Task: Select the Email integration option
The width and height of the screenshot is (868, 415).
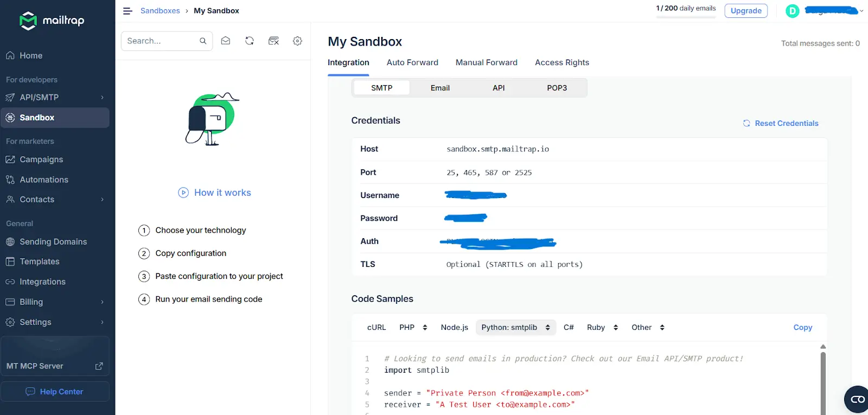Action: point(440,88)
